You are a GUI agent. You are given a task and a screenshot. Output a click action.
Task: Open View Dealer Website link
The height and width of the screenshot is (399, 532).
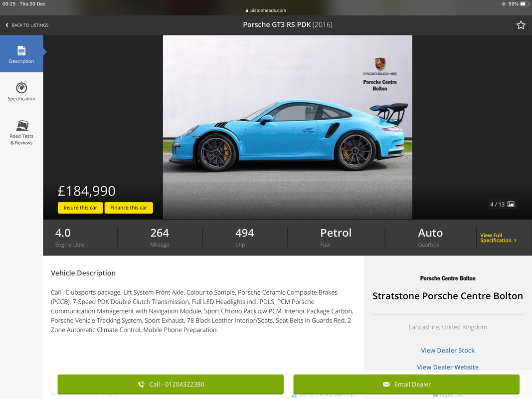pos(448,367)
